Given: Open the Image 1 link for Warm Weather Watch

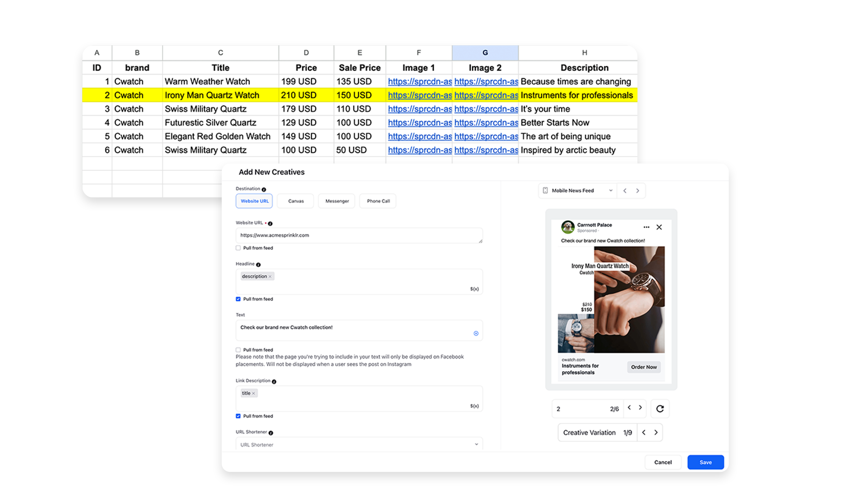Looking at the screenshot, I should [420, 81].
